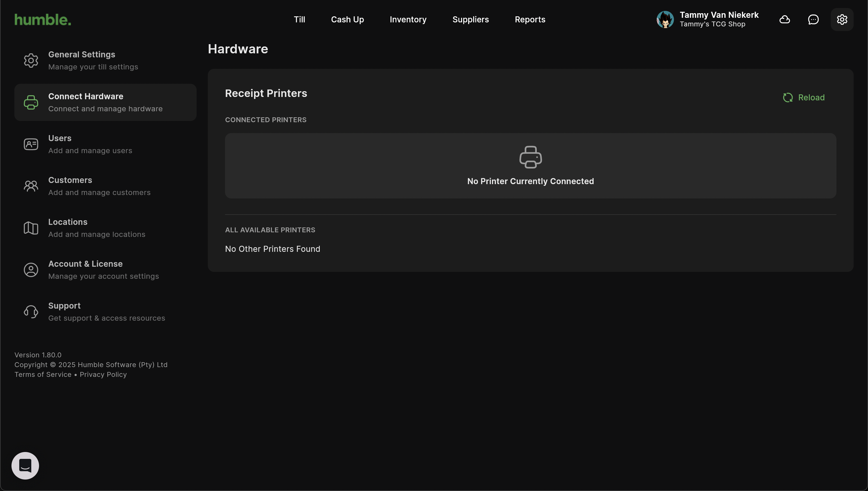Open the Intercom chat launcher bubble
Image resolution: width=868 pixels, height=491 pixels.
25,466
